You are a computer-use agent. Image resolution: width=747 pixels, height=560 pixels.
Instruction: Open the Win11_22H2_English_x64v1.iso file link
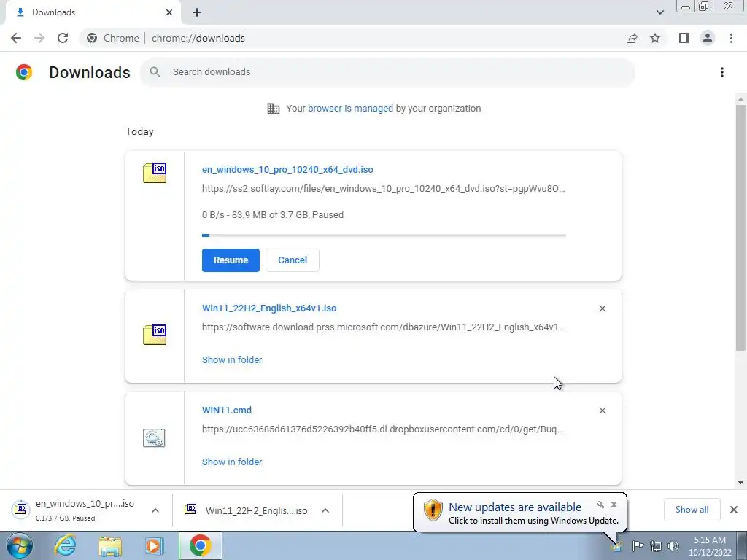click(x=269, y=308)
